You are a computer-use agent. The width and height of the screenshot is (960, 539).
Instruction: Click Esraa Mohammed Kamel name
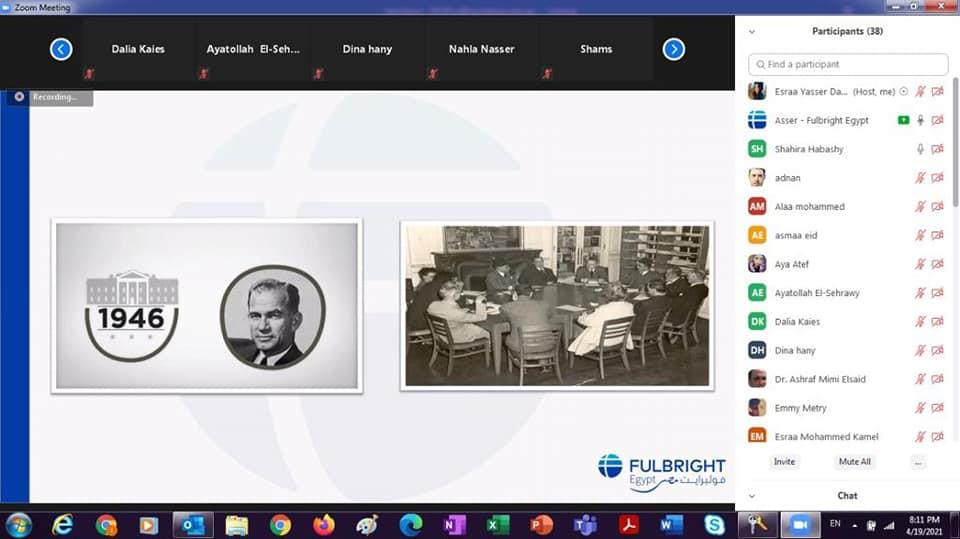click(826, 437)
